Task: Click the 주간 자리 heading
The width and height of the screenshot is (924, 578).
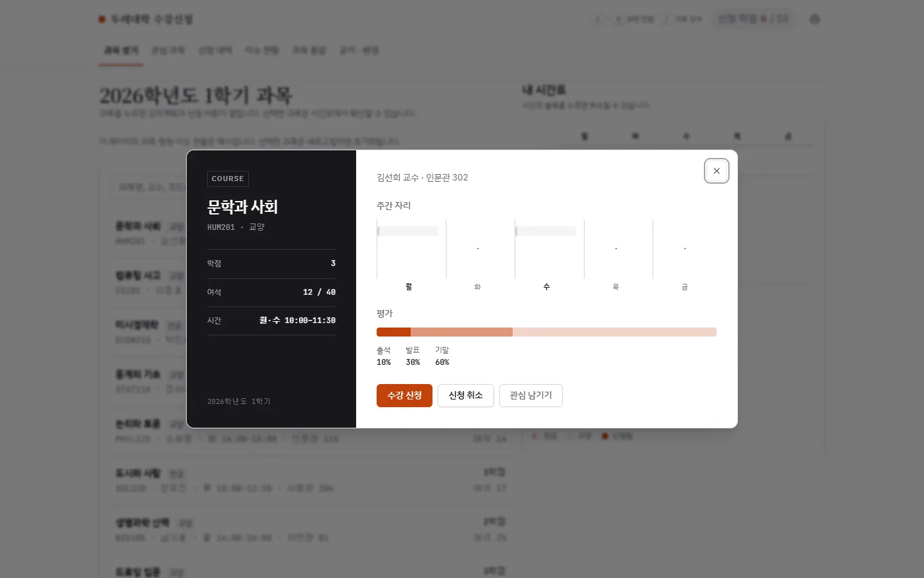Action: 393,206
